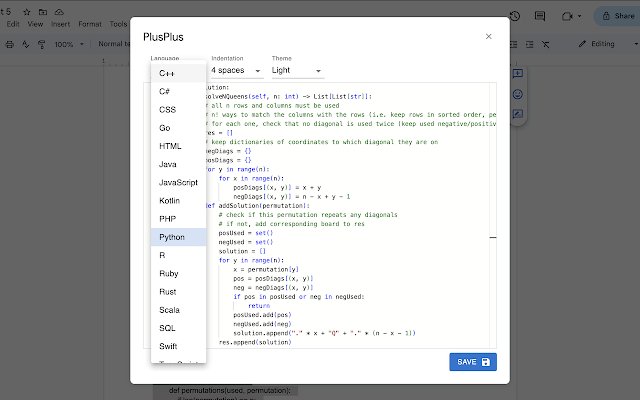
Task: Click the add comment side icon
Action: [x=518, y=74]
